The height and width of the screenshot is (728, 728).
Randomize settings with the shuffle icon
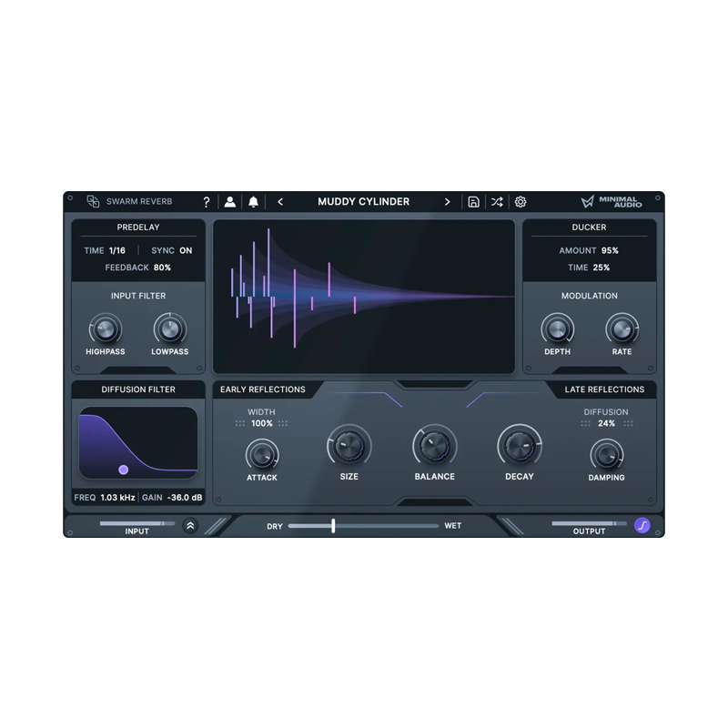point(497,201)
